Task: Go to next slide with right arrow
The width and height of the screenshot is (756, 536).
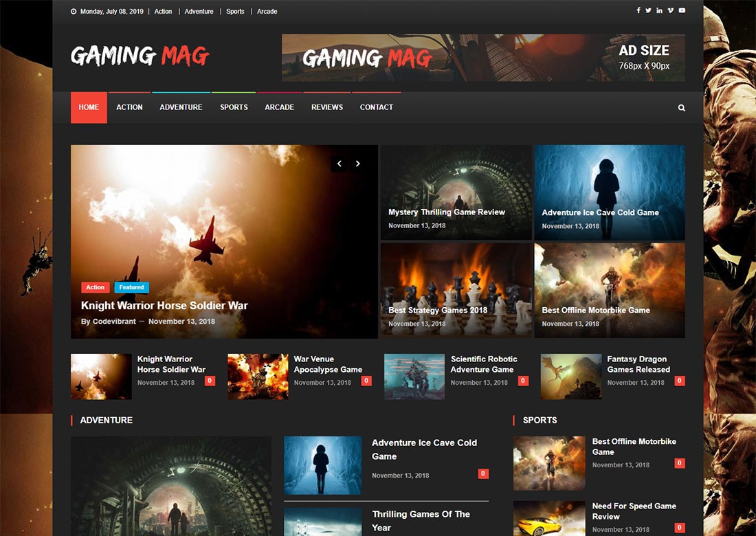Action: pyautogui.click(x=358, y=164)
